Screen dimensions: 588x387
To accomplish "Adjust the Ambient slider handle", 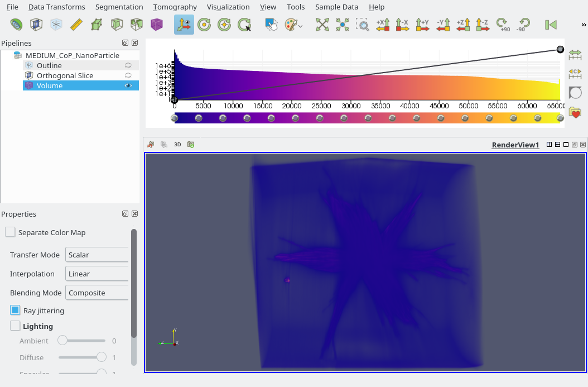I will tap(62, 341).
